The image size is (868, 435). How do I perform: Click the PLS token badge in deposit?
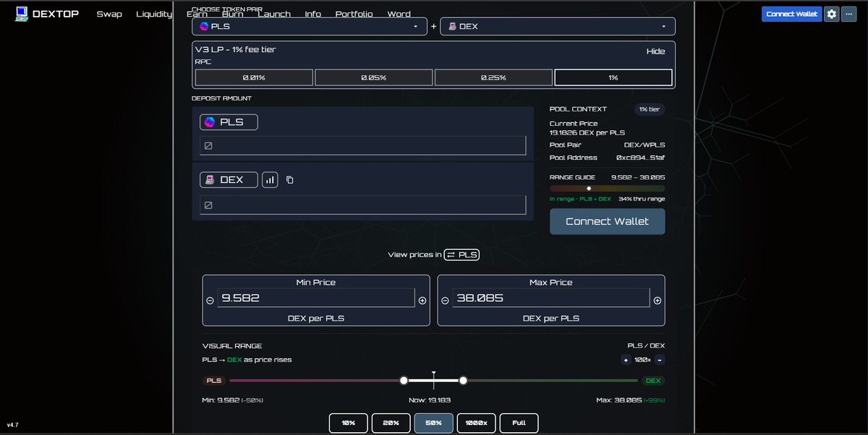[229, 122]
